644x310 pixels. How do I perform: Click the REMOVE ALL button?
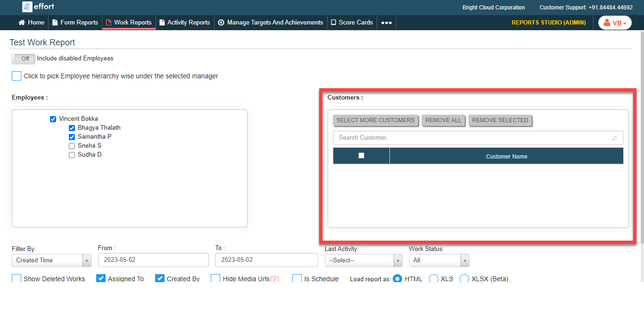click(443, 120)
